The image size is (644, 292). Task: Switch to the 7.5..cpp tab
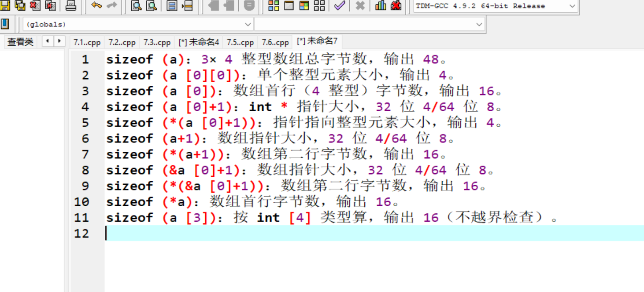pyautogui.click(x=240, y=42)
